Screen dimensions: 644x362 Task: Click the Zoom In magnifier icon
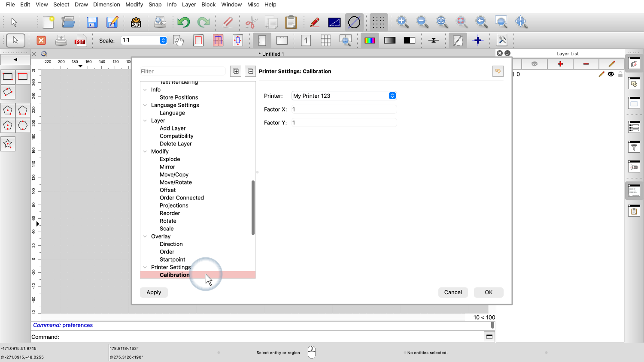(402, 22)
